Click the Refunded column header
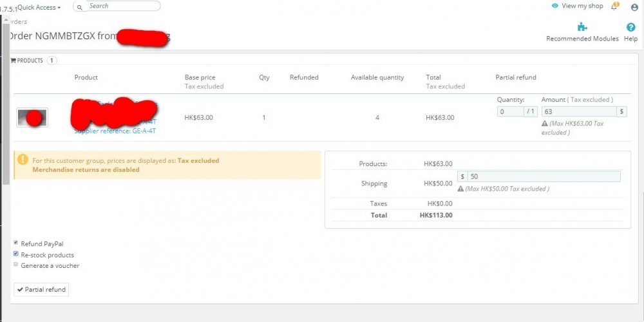Screen dimensions: 644x322 [x=304, y=77]
